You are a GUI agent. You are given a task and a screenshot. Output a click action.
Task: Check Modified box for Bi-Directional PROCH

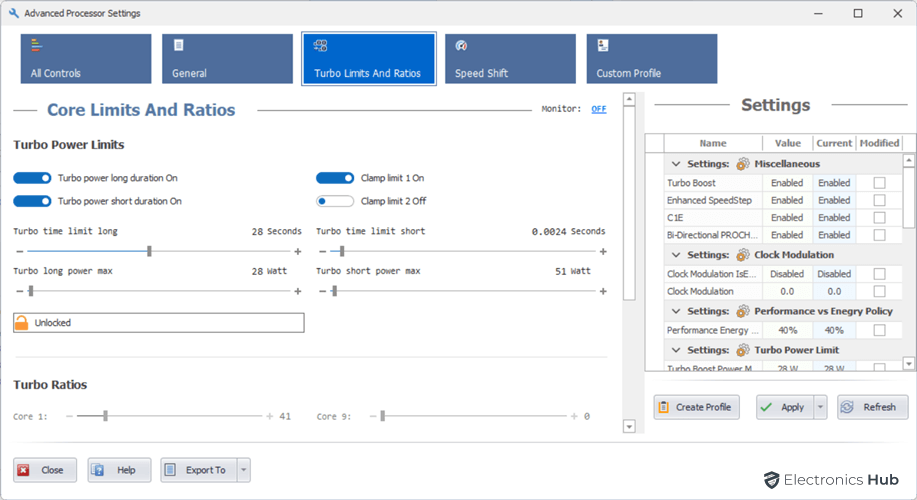tap(879, 235)
